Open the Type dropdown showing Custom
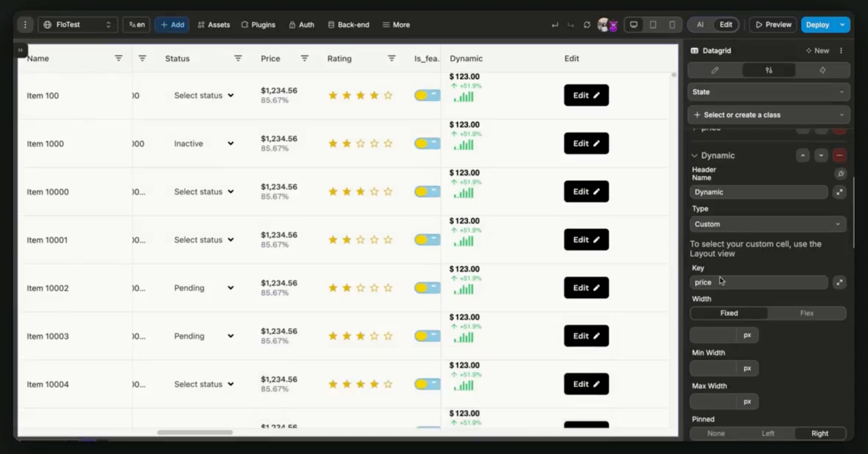 point(768,224)
